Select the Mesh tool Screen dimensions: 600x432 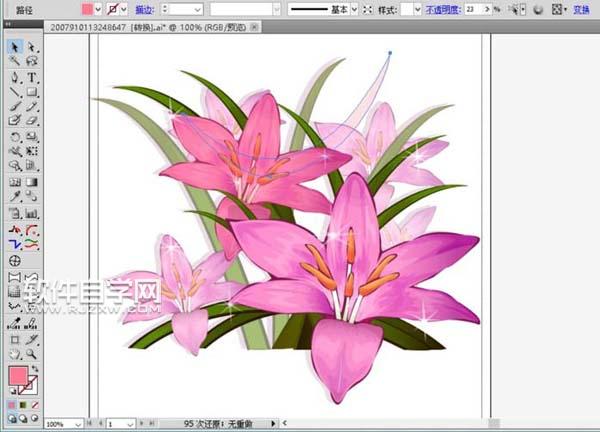tap(15, 182)
